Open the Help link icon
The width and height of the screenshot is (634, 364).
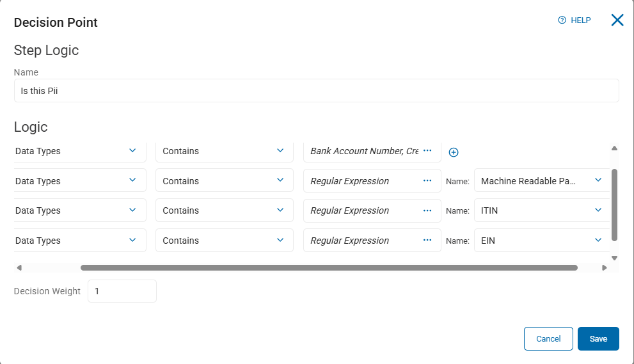point(562,20)
